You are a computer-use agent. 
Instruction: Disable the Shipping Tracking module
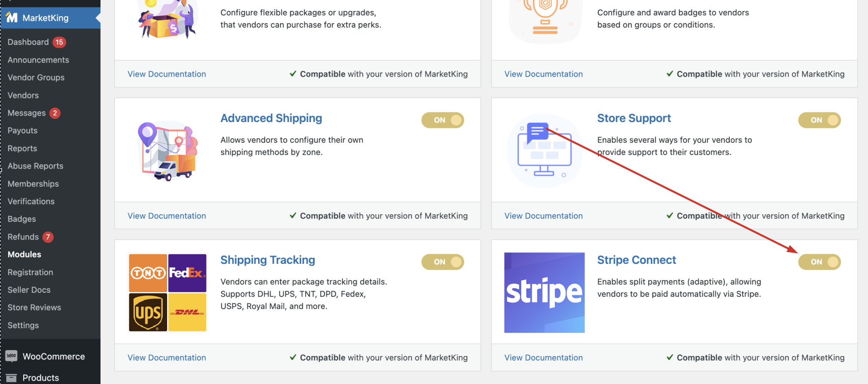442,262
